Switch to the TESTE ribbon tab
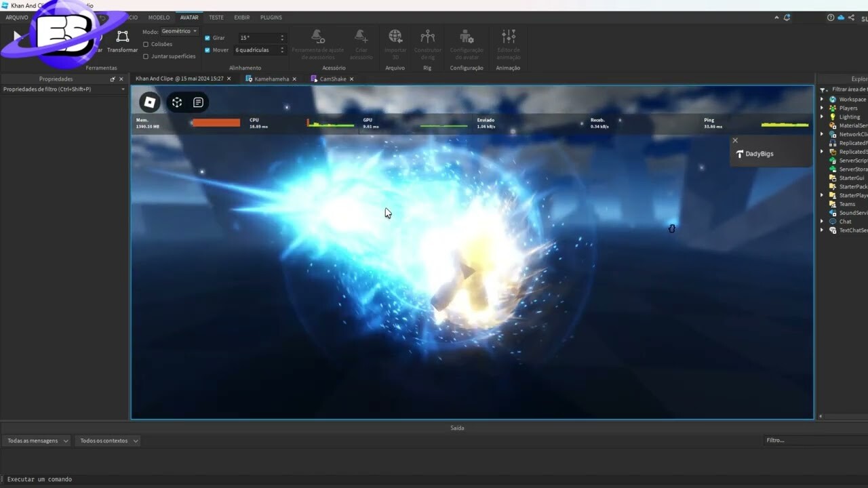Image resolution: width=868 pixels, height=488 pixels. (216, 17)
